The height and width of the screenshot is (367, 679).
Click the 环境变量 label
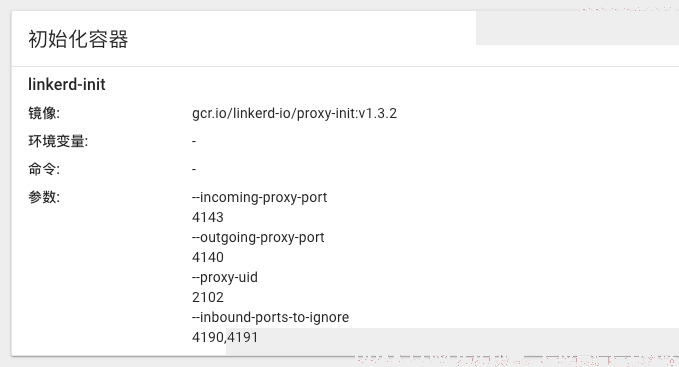click(x=58, y=141)
